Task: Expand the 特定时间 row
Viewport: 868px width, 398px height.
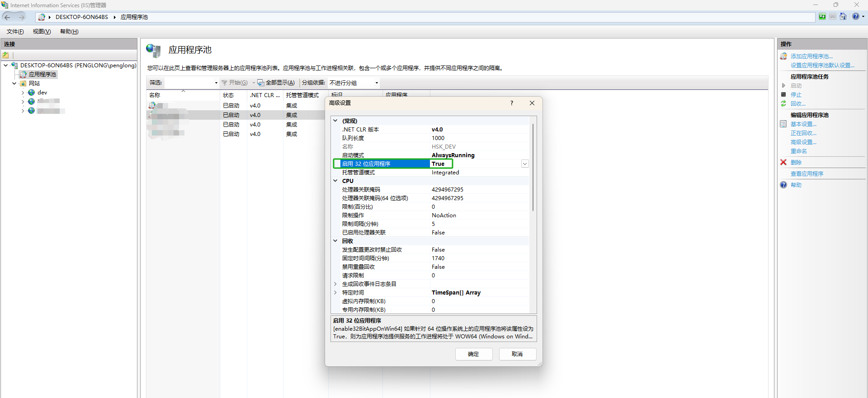Action: click(335, 293)
